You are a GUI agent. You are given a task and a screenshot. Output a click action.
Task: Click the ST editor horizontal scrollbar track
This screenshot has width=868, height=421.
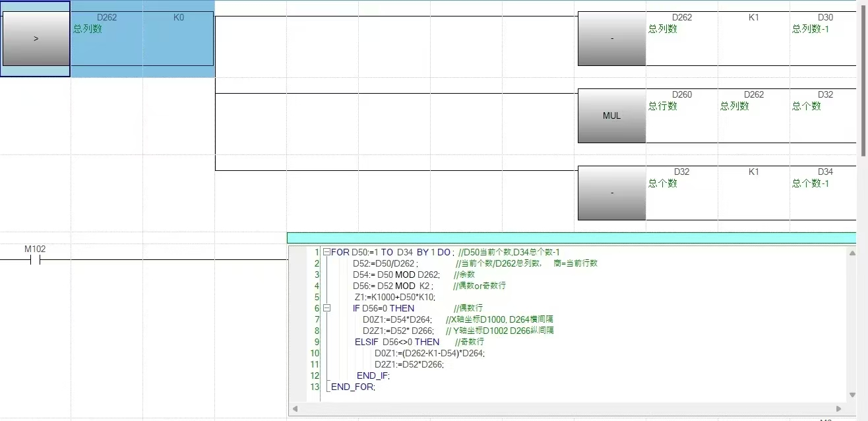pyautogui.click(x=567, y=408)
